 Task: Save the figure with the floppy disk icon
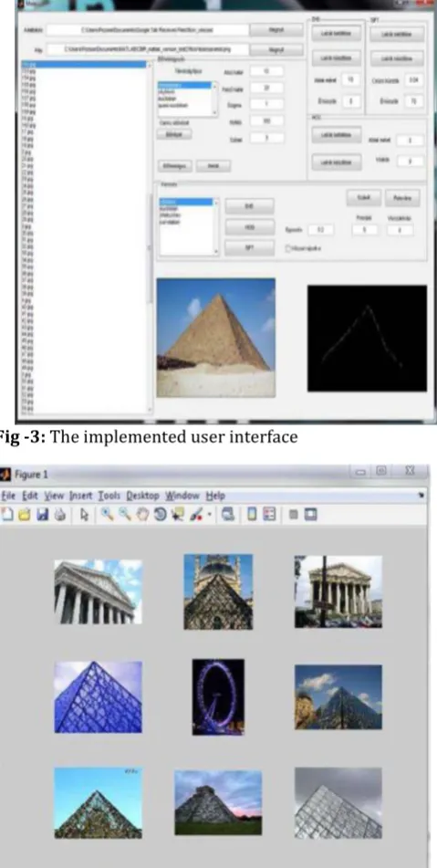pos(43,515)
